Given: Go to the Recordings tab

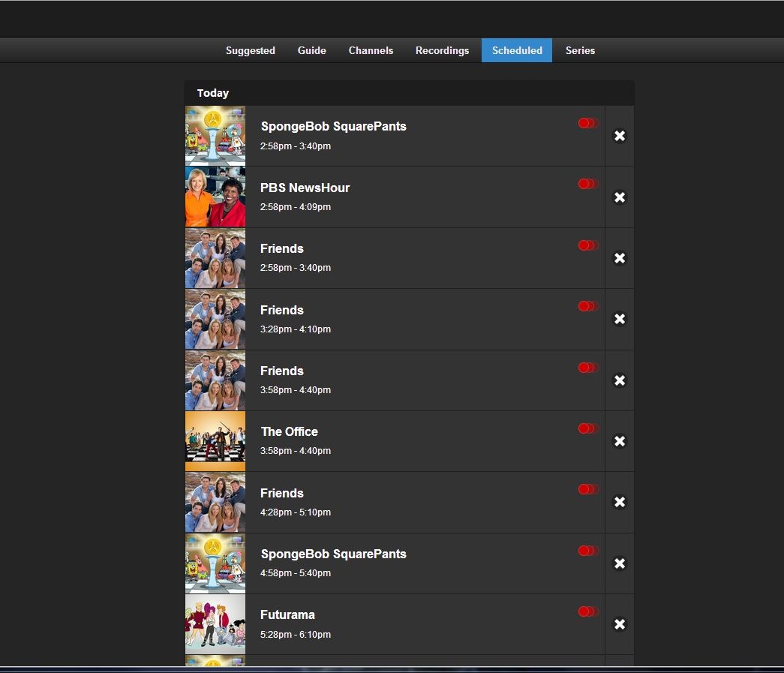Looking at the screenshot, I should coord(443,50).
